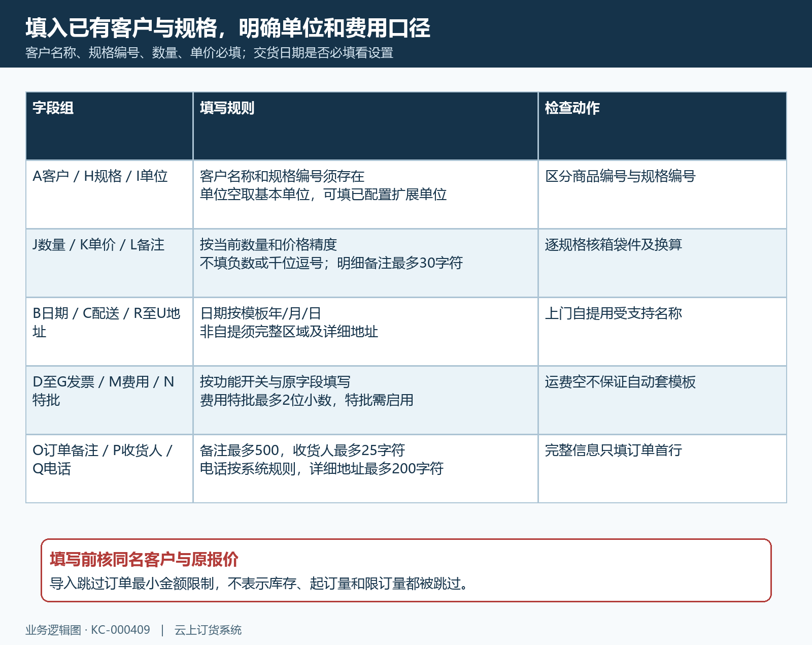The image size is (812, 645).
Task: Click the line "按功能开关与原字段填写"
Action: point(275,382)
